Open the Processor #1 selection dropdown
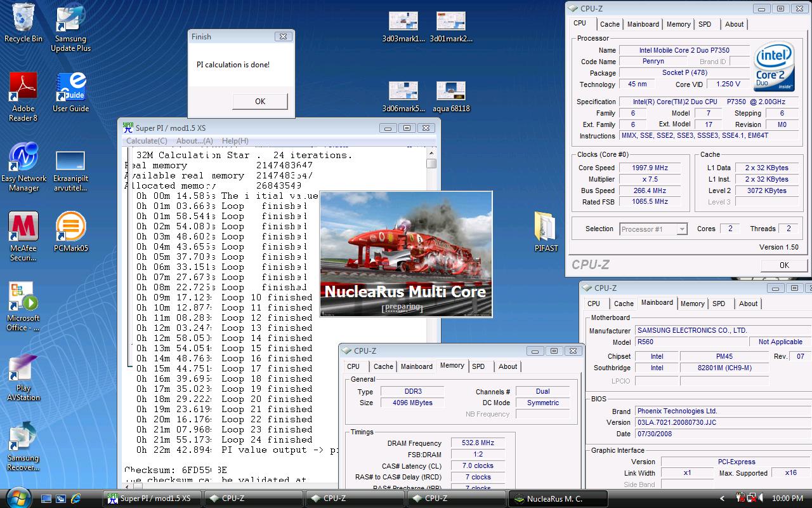This screenshot has height=508, width=812. pyautogui.click(x=653, y=229)
